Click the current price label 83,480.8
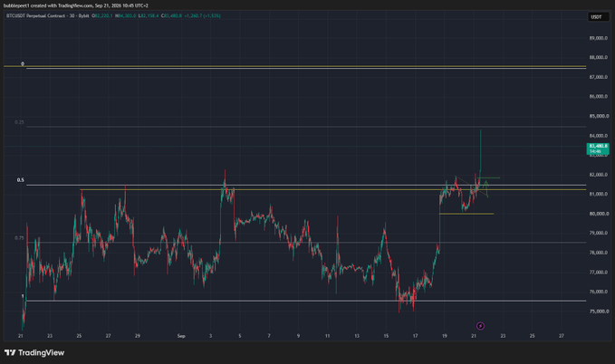 (598, 148)
